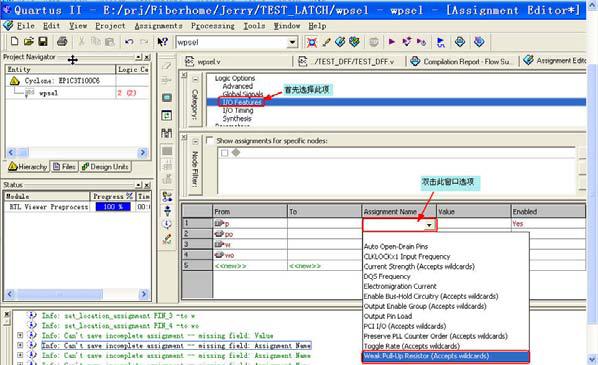Click Status panel horizontal scrollbar left arrow
The width and height of the screenshot is (598, 365).
pos(10,294)
